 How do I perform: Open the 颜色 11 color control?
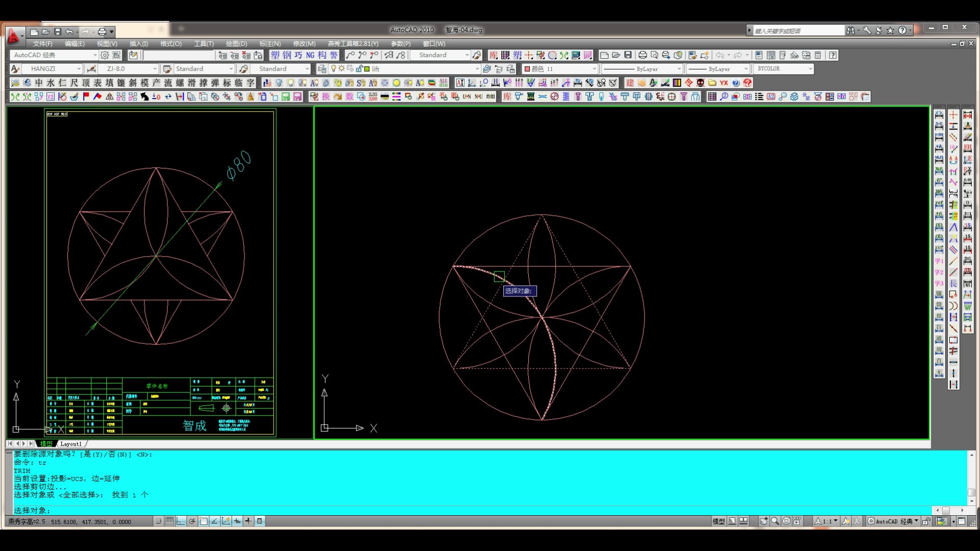[x=560, y=69]
